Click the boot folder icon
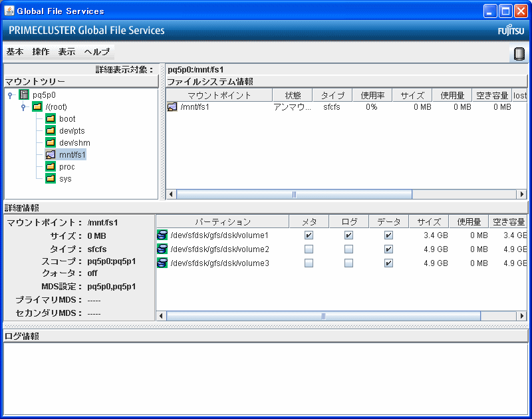Screen dimensions: 532x419 pyautogui.click(x=51, y=119)
